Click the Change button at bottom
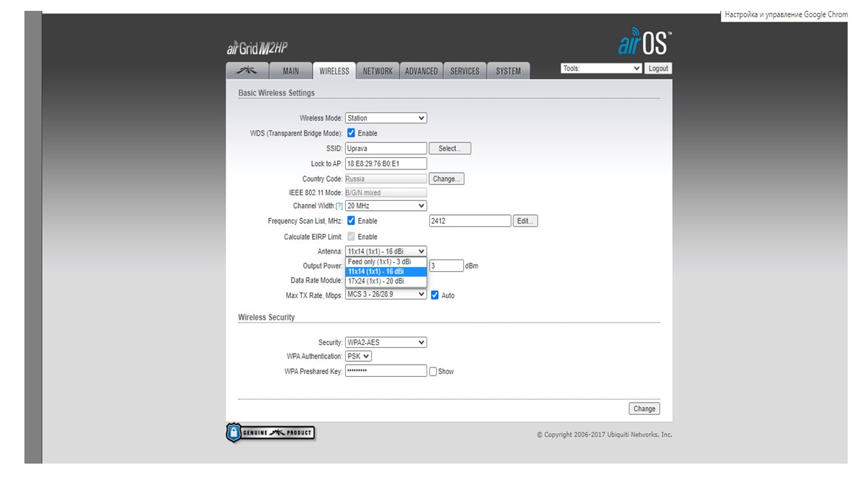This screenshot has width=868, height=488. point(644,409)
